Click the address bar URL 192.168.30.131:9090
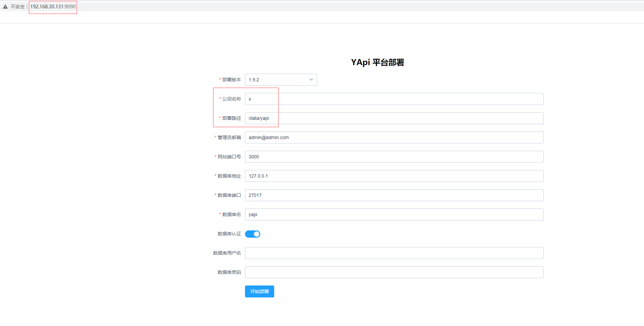The width and height of the screenshot is (644, 326). (53, 7)
